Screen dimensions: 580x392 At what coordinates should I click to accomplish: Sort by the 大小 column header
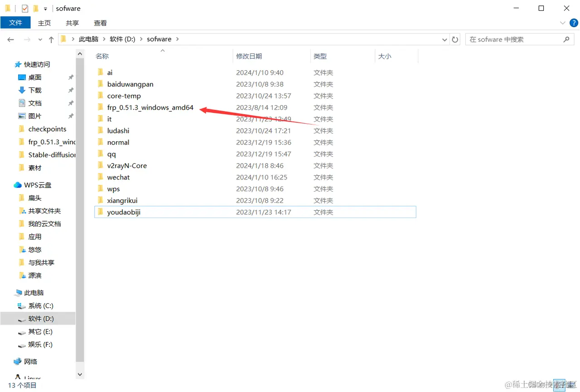click(385, 56)
